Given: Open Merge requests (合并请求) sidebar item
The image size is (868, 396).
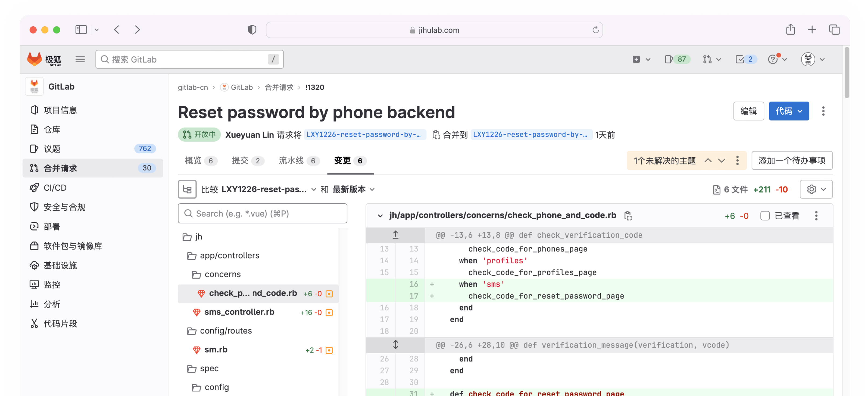Looking at the screenshot, I should pyautogui.click(x=92, y=168).
